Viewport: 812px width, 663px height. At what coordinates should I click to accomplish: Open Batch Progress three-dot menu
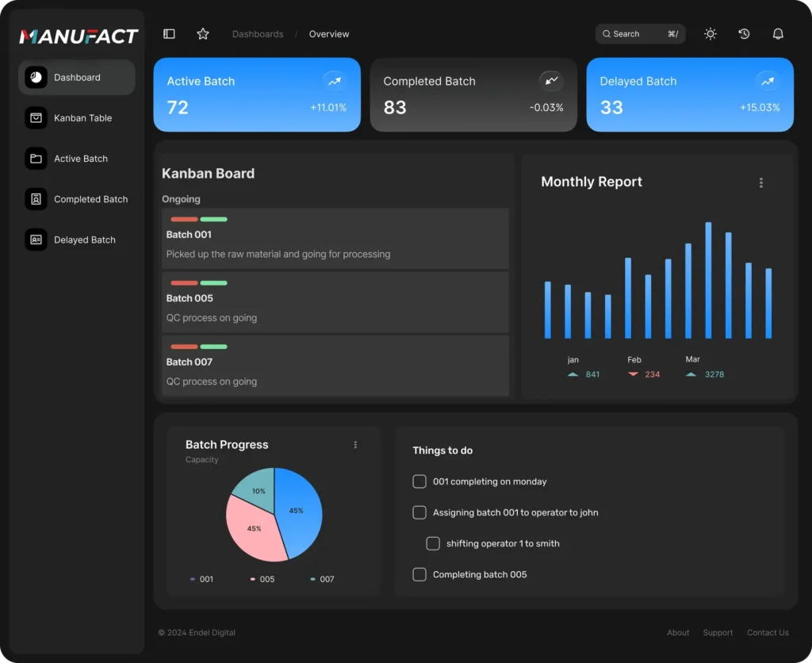point(355,445)
